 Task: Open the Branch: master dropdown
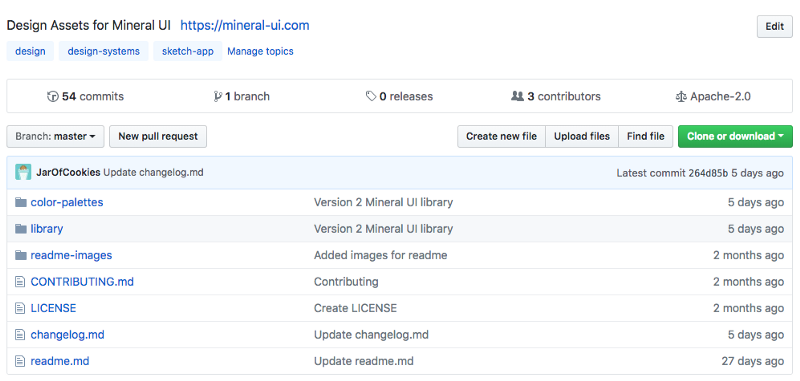click(x=55, y=137)
